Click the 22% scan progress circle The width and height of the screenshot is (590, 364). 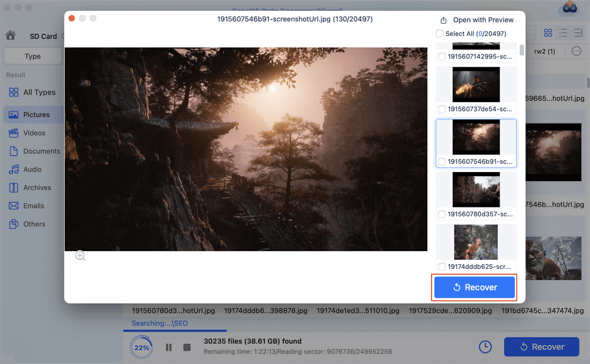pyautogui.click(x=141, y=347)
